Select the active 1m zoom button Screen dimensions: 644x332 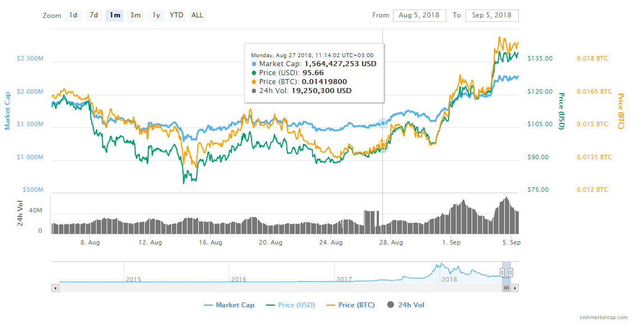pos(115,15)
